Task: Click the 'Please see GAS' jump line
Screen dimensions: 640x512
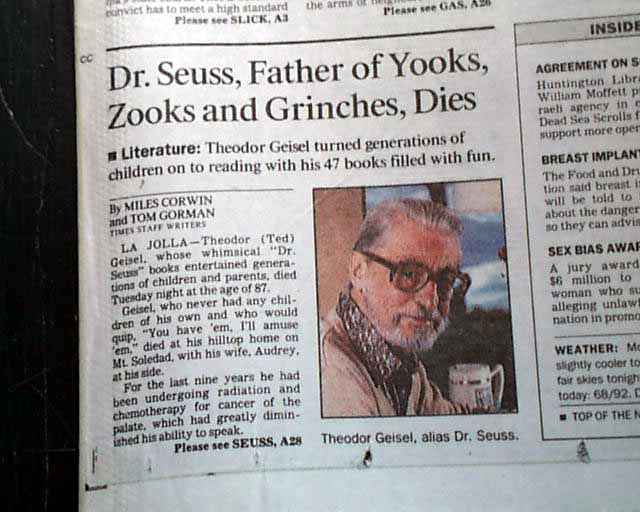Action: (x=437, y=7)
